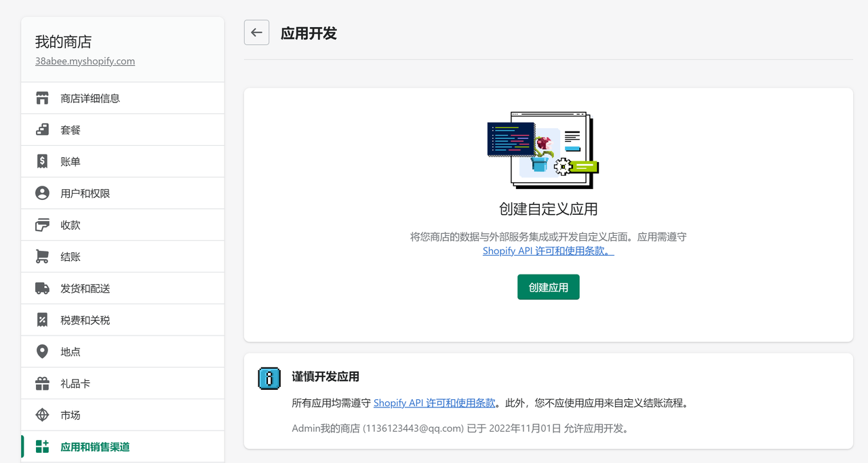868x463 pixels.
Task: Open 商店详细信息 settings
Action: 123,98
